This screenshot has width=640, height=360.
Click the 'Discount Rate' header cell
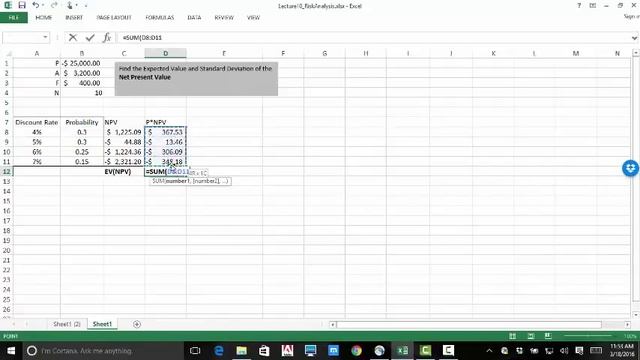[x=37, y=122]
